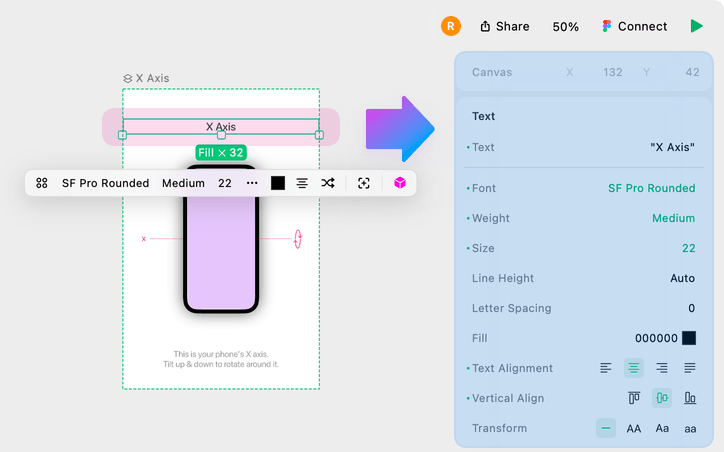The image size is (724, 452).
Task: Click the black color swatch in floating toolbar
Action: tap(278, 183)
